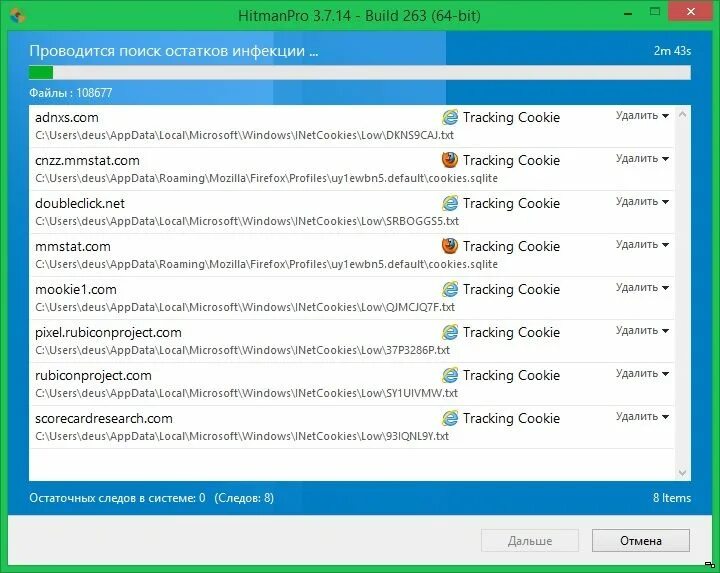
Task: Click Tracking Cookie label for doubleclick.net
Action: (x=511, y=203)
